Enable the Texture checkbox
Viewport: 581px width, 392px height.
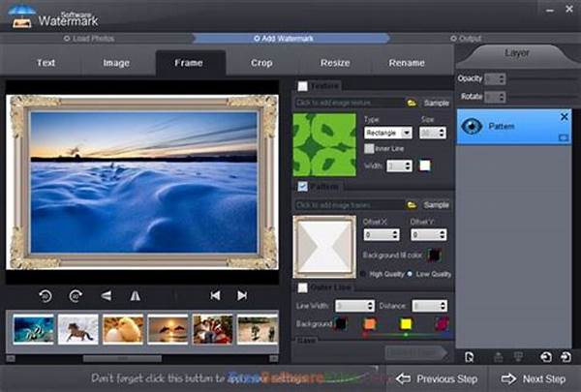(303, 86)
